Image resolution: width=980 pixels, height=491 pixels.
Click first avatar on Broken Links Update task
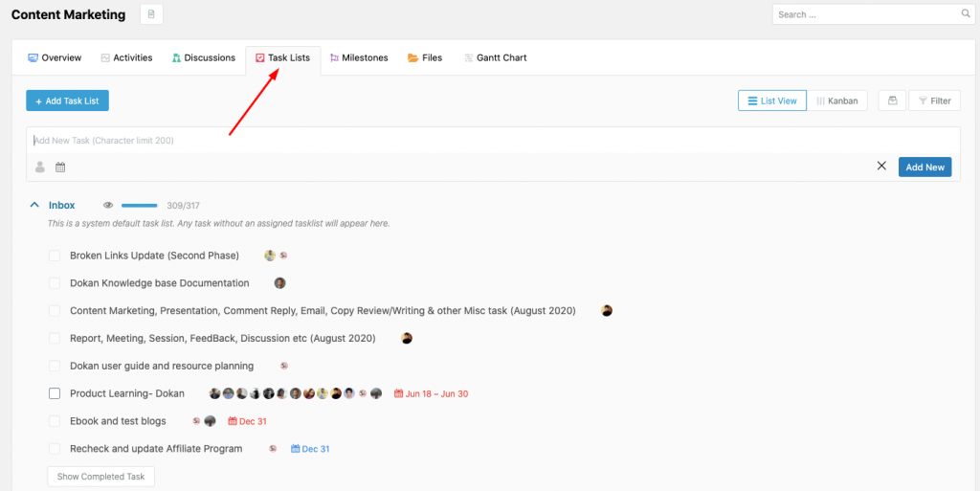tap(270, 256)
